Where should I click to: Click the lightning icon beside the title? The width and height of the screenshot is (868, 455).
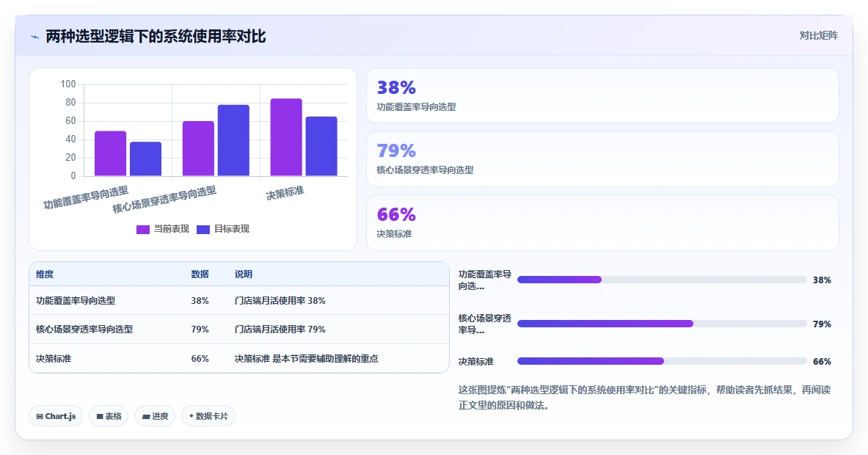pyautogui.click(x=35, y=37)
